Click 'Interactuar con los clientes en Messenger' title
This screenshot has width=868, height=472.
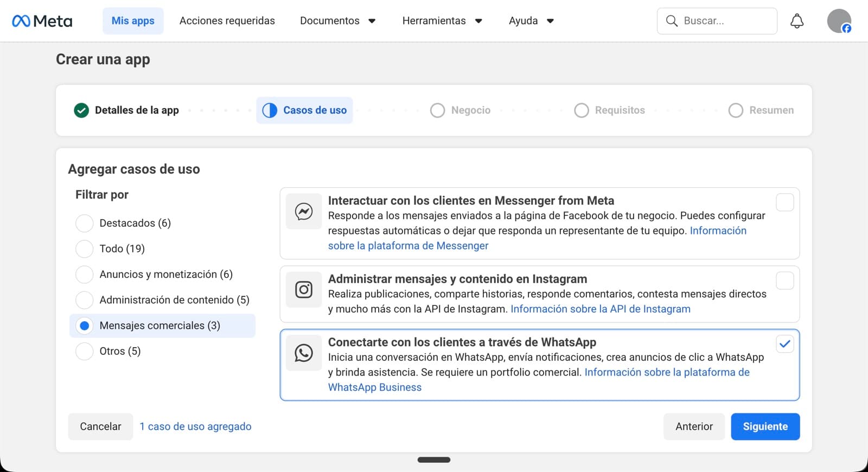[471, 201]
